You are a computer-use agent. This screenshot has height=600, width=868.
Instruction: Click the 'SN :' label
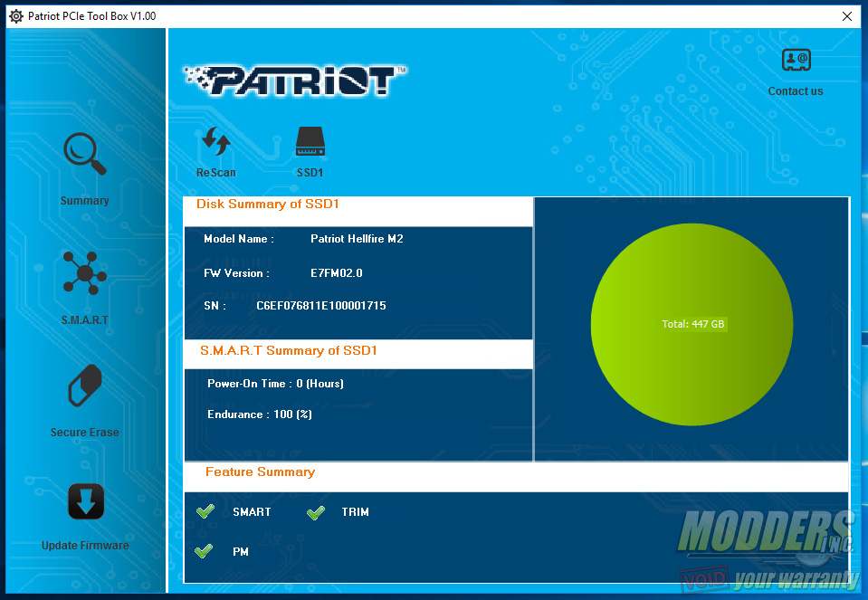pyautogui.click(x=215, y=306)
